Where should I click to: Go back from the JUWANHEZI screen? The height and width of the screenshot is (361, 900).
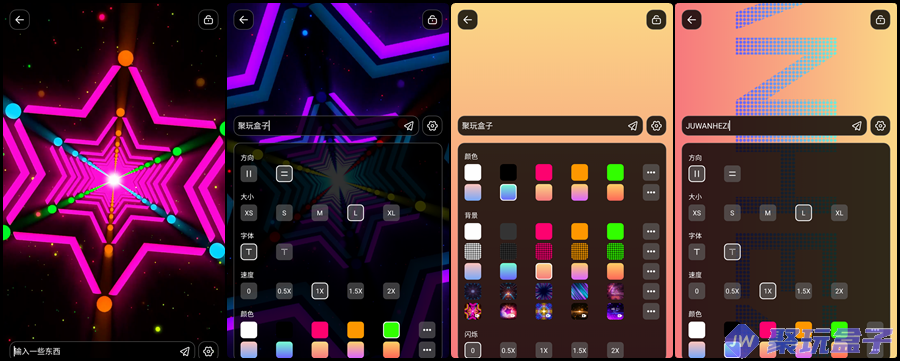click(692, 20)
